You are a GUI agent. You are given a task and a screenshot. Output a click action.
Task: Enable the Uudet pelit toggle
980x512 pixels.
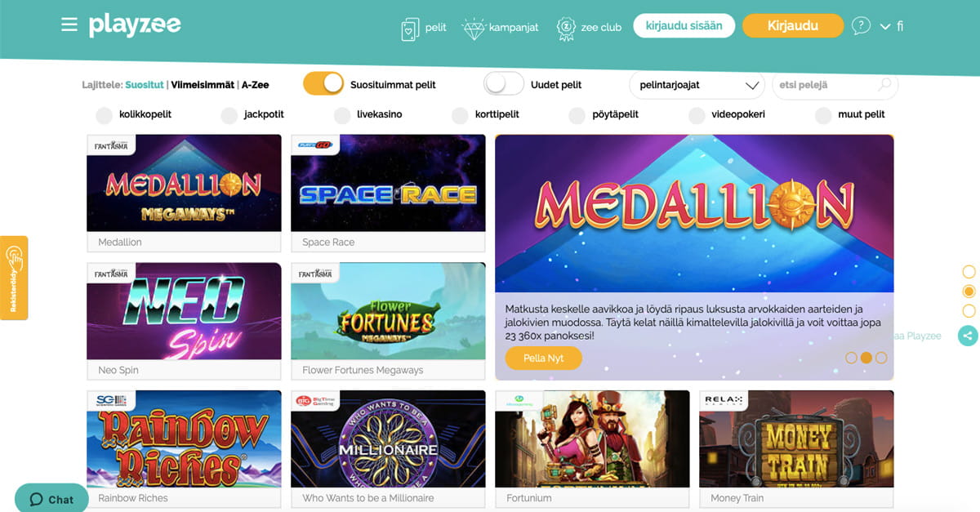(504, 84)
